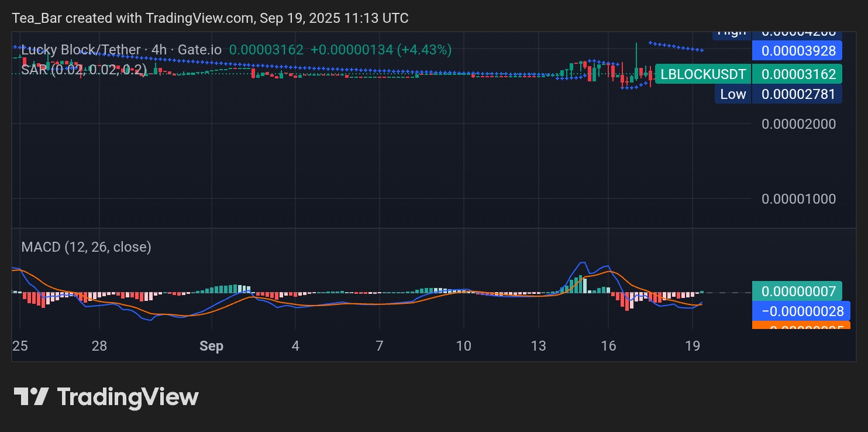
Task: Click the 0.00001000 price axis level
Action: point(798,198)
